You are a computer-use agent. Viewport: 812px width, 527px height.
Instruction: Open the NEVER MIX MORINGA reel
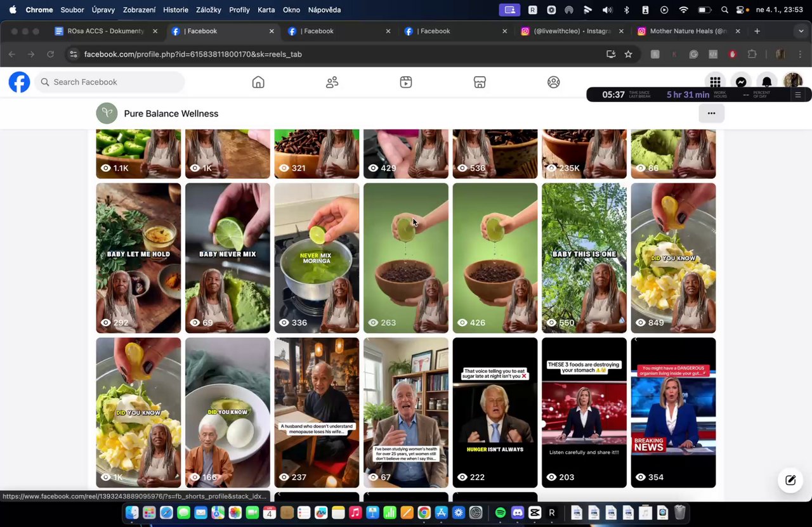click(x=317, y=258)
